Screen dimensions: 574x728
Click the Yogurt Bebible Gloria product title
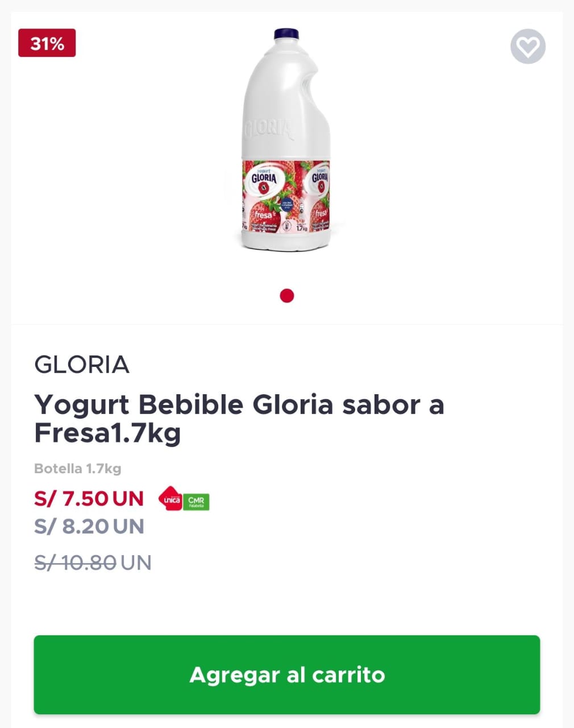coord(239,419)
